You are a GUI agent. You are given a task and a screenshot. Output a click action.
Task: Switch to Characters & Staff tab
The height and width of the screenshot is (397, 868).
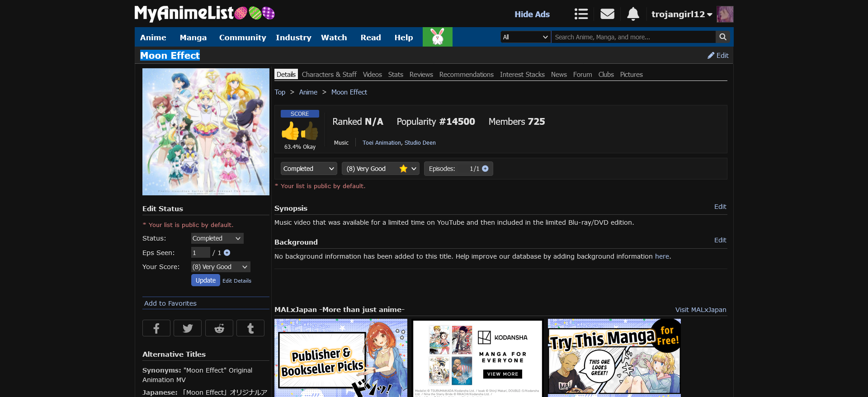[x=329, y=75]
